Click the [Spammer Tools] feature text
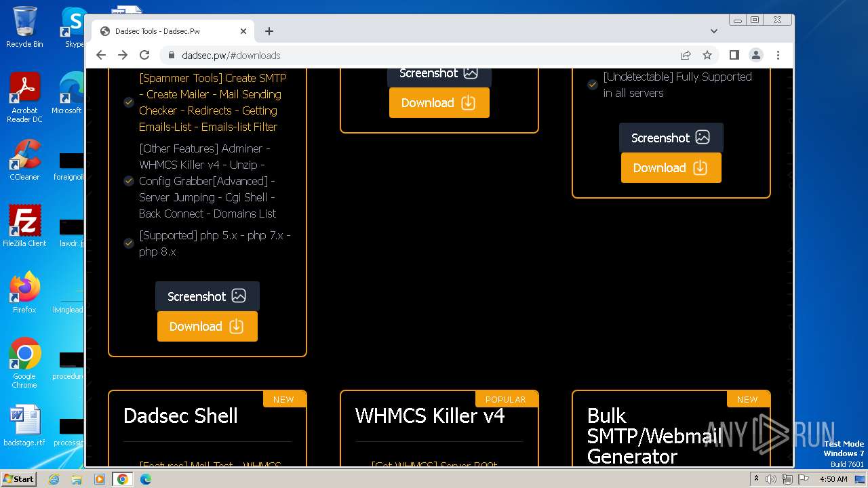This screenshot has width=868, height=488. pos(213,102)
